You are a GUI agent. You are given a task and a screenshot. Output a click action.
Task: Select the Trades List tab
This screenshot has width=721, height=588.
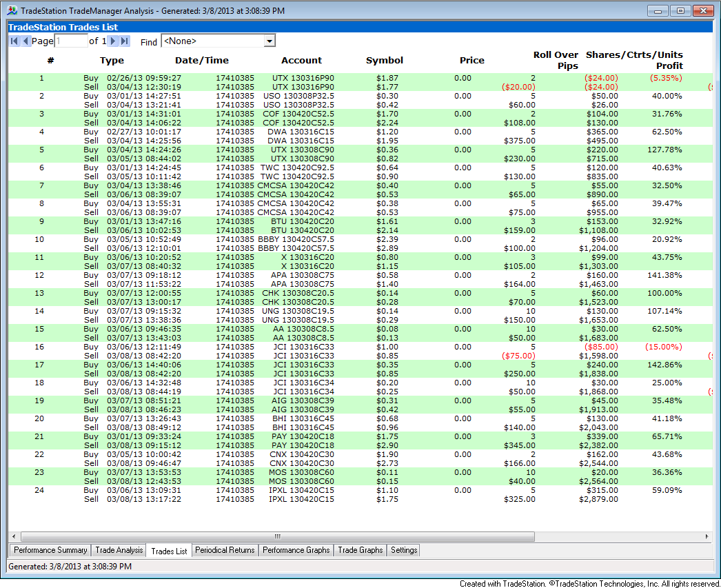pyautogui.click(x=169, y=551)
